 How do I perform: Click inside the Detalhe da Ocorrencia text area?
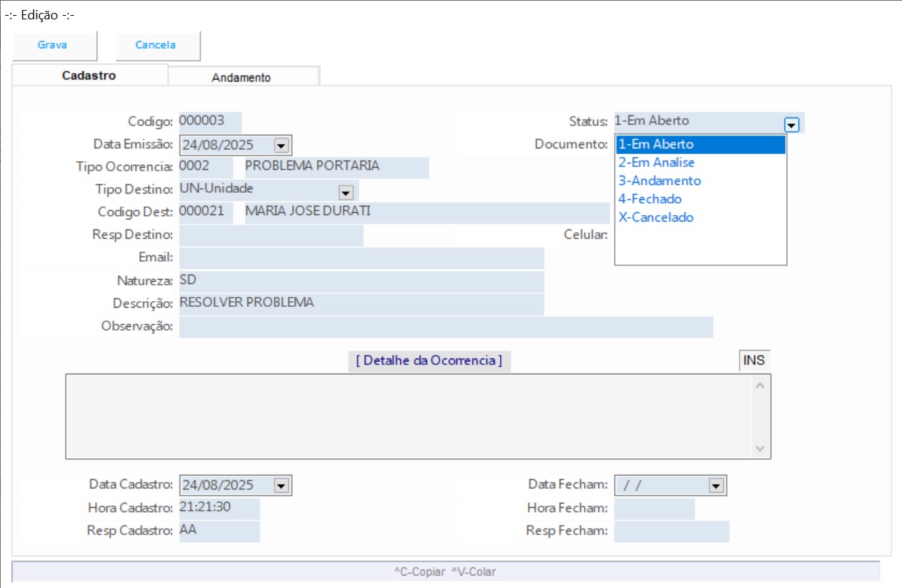click(409, 416)
